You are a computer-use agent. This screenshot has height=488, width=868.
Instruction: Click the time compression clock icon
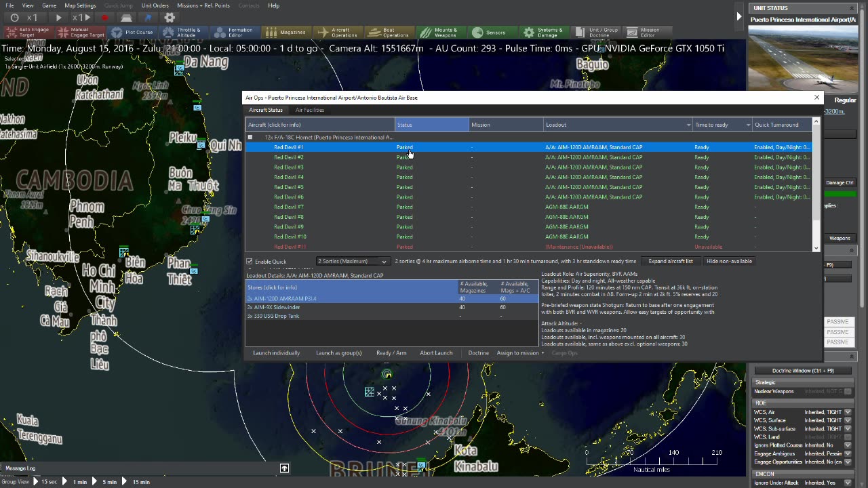15,18
